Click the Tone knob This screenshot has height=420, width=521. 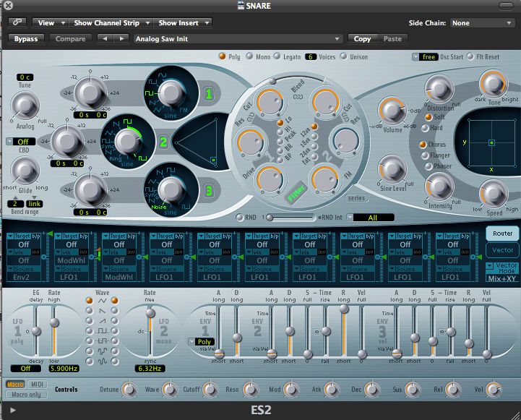point(494,84)
